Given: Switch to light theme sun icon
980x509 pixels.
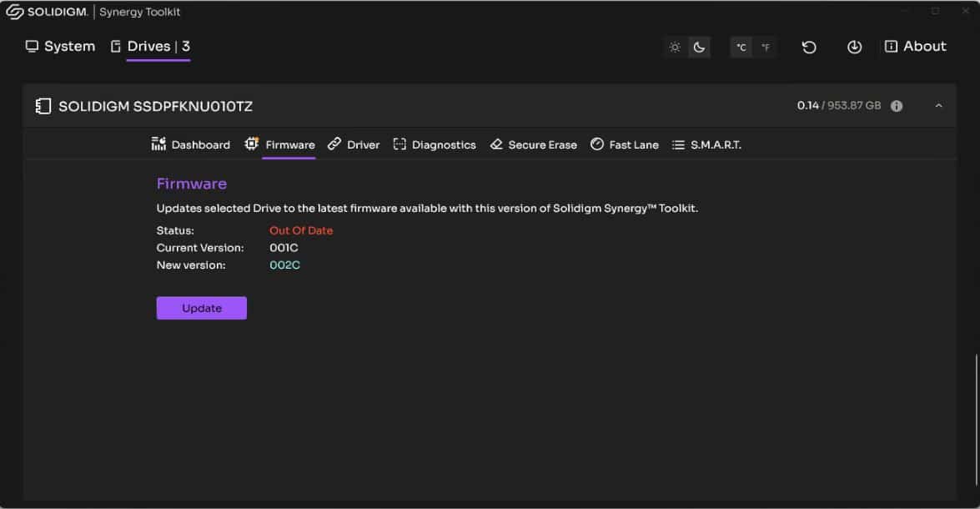Looking at the screenshot, I should coord(675,47).
